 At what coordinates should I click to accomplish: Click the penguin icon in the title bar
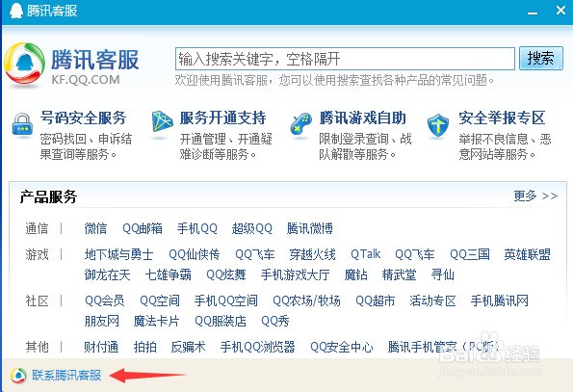pos(16,11)
